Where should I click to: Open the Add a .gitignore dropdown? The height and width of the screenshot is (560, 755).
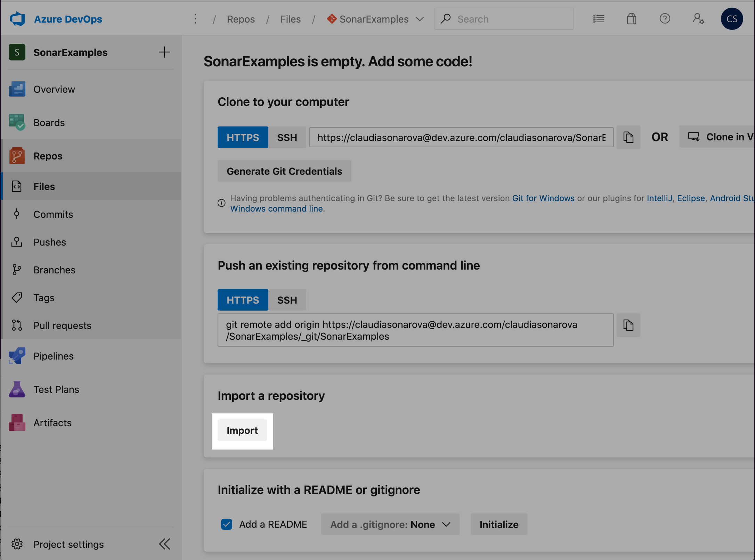coord(390,524)
